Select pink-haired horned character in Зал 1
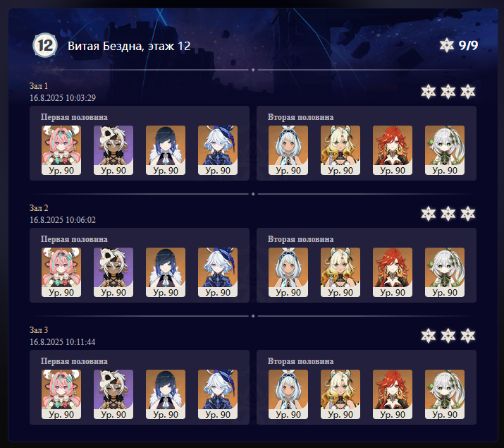504x448 pixels. click(61, 150)
